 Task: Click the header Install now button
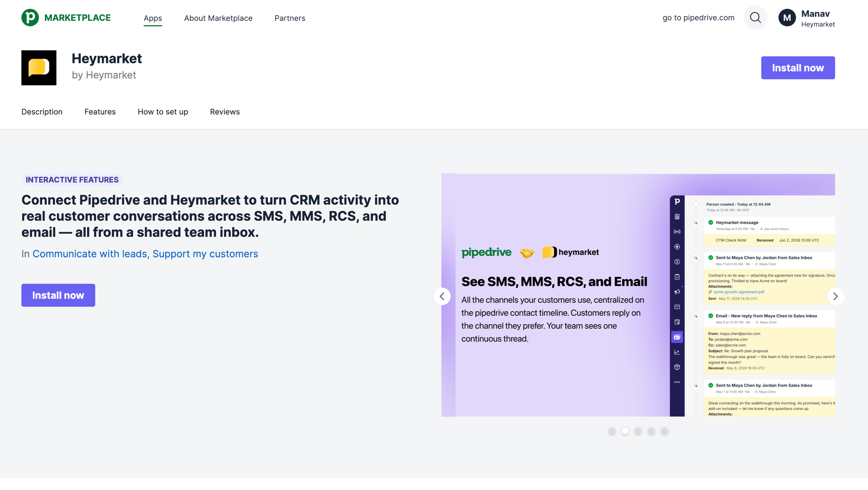coord(798,68)
